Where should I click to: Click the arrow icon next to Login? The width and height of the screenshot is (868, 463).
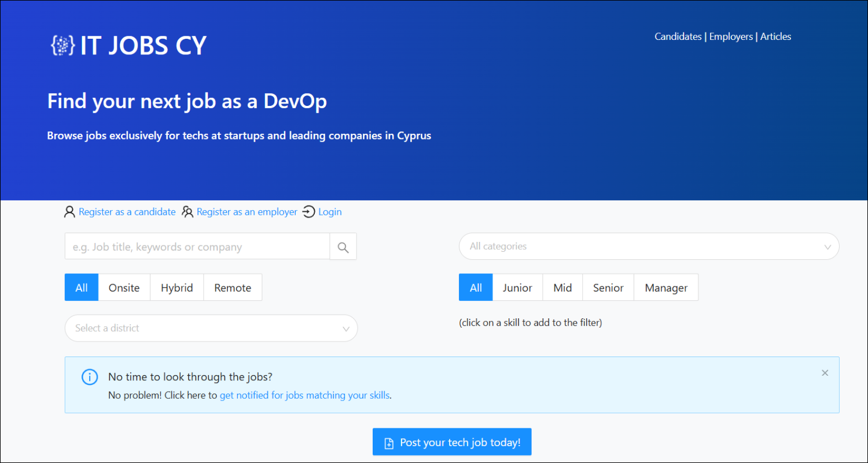tap(308, 212)
